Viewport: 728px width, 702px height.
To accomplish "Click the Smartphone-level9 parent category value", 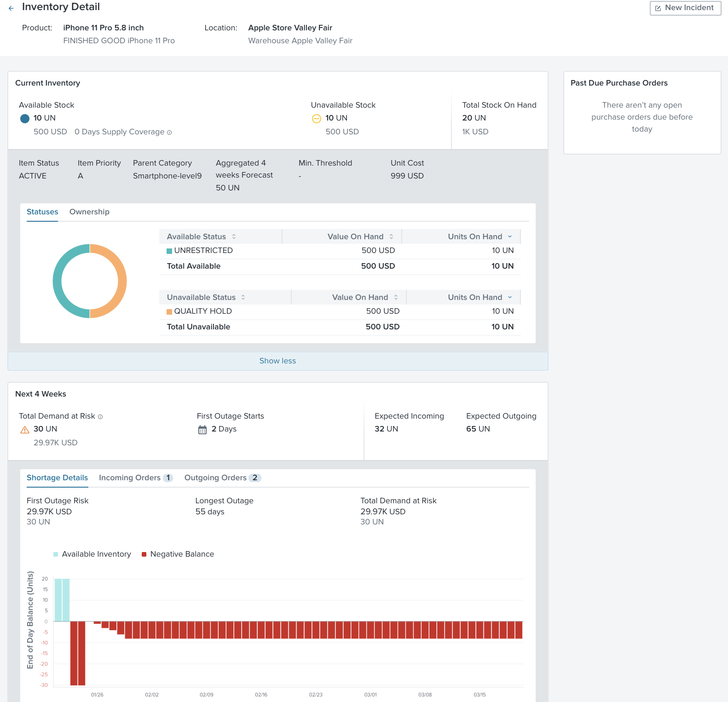I will tap(168, 176).
